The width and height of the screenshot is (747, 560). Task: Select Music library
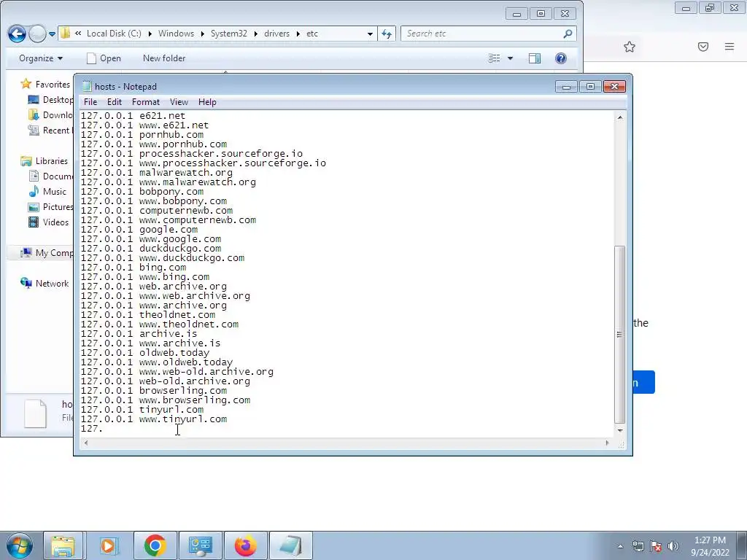47,192
